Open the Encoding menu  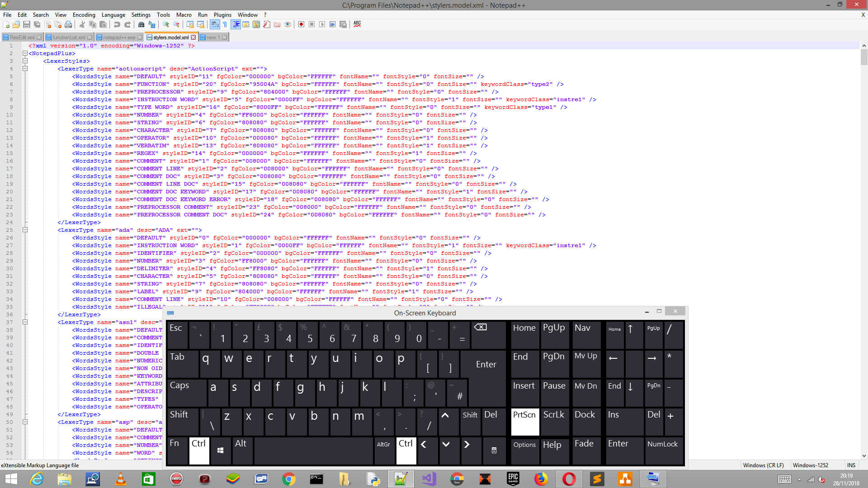[84, 15]
